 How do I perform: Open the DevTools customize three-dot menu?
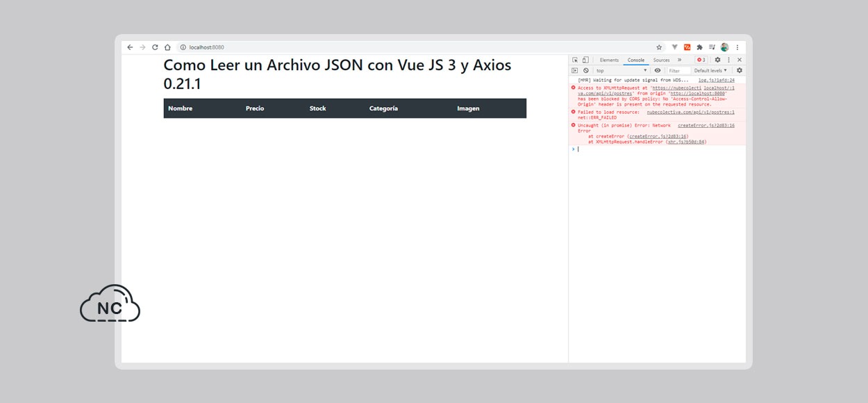pos(728,60)
